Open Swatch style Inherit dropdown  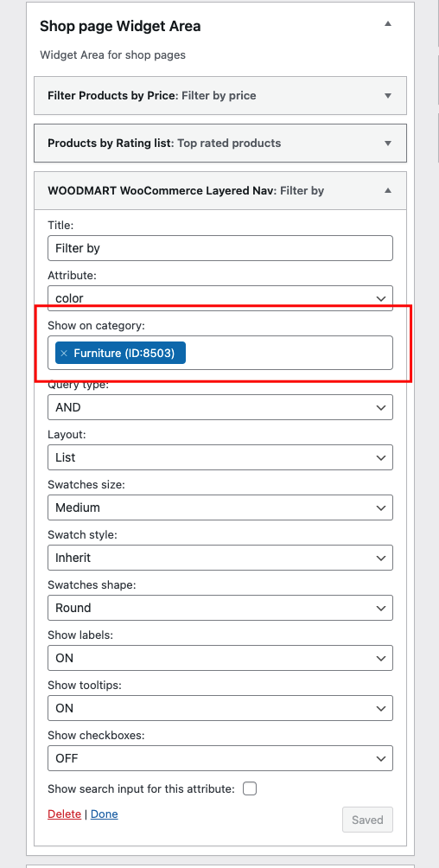[x=220, y=558]
